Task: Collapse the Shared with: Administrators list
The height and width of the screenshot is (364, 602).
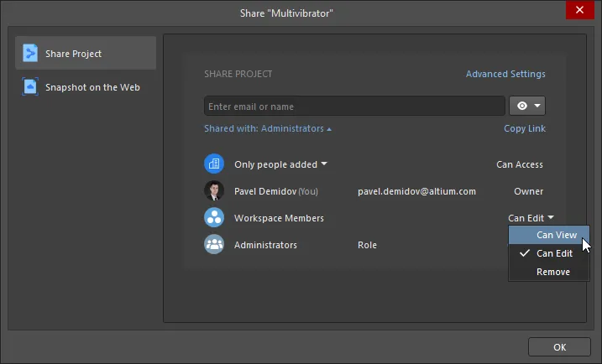Action: pos(268,128)
